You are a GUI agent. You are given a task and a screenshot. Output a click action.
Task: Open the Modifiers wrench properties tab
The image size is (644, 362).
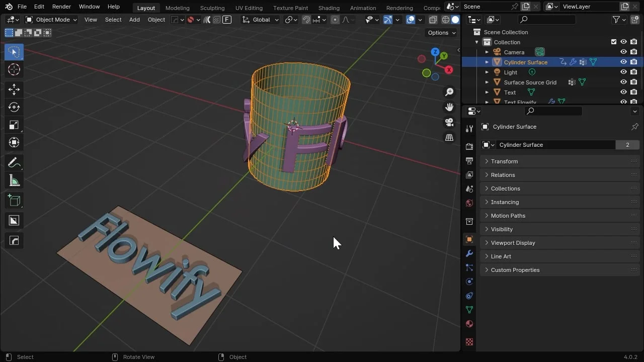[x=469, y=253]
